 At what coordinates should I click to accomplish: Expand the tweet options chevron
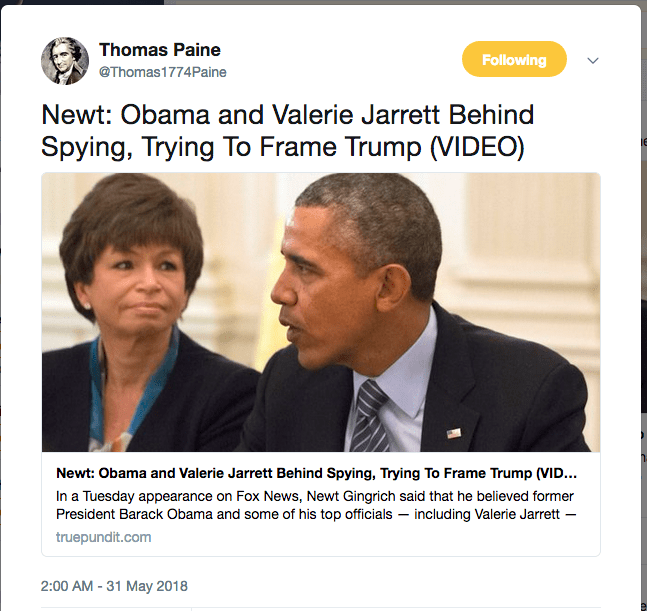tap(593, 61)
